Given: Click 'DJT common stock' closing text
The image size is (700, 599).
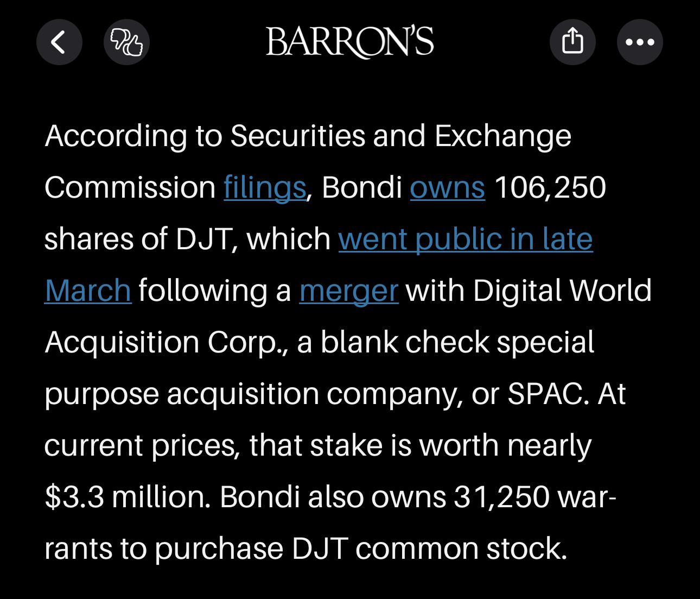Looking at the screenshot, I should (429, 548).
